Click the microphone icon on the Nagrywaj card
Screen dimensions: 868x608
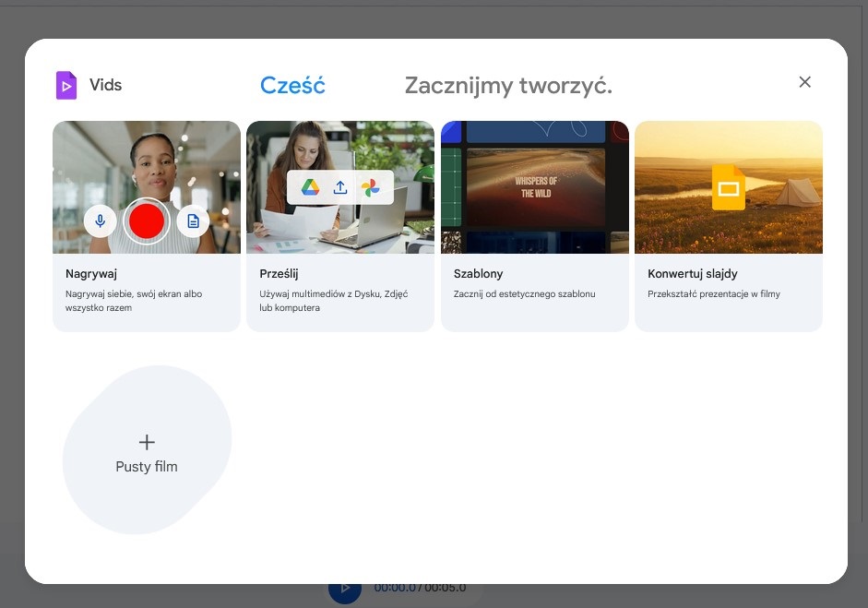(x=100, y=221)
